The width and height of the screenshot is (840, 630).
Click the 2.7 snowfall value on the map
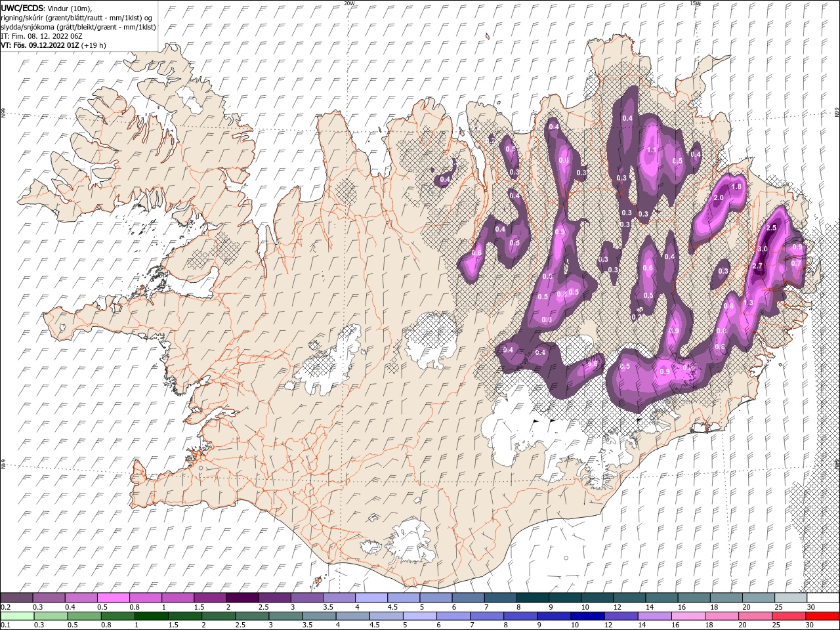point(757,266)
